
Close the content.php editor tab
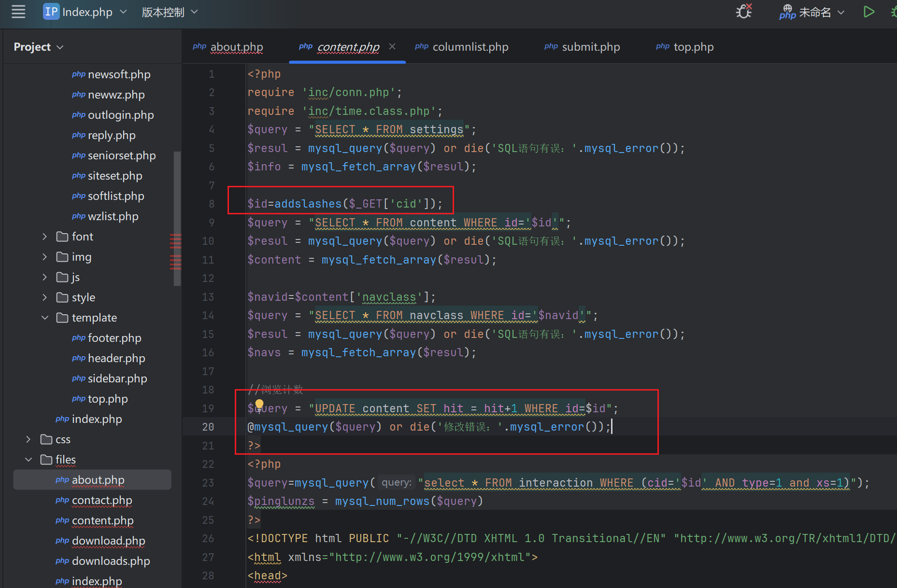(x=392, y=46)
